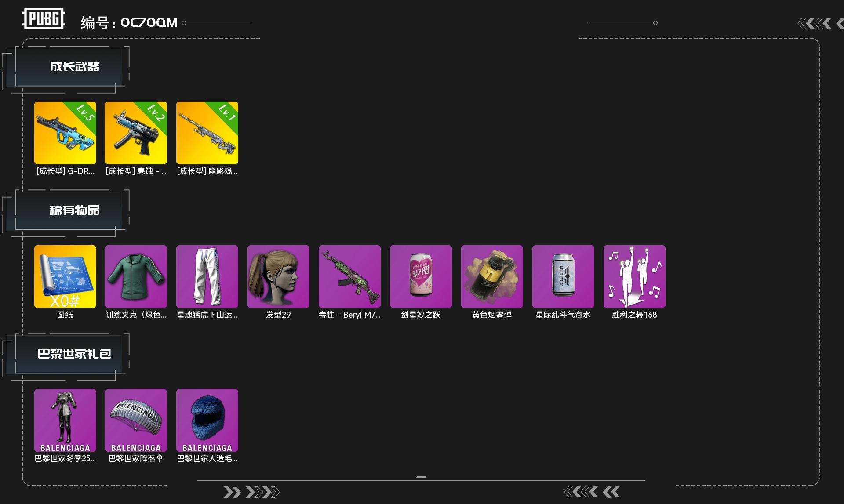Click the 稀有物品 section header

coord(75,210)
